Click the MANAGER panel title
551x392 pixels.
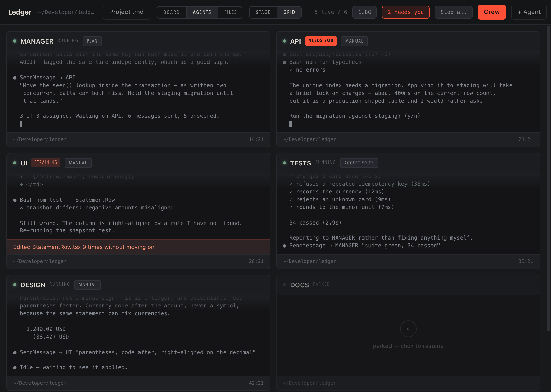37,41
